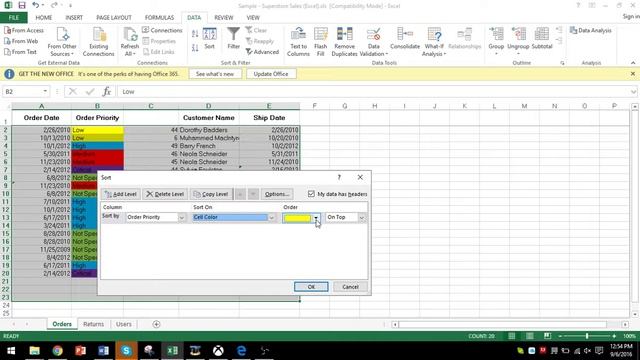This screenshot has height=360, width=640.
Task: Select the Returns sheet tab
Action: click(93, 324)
